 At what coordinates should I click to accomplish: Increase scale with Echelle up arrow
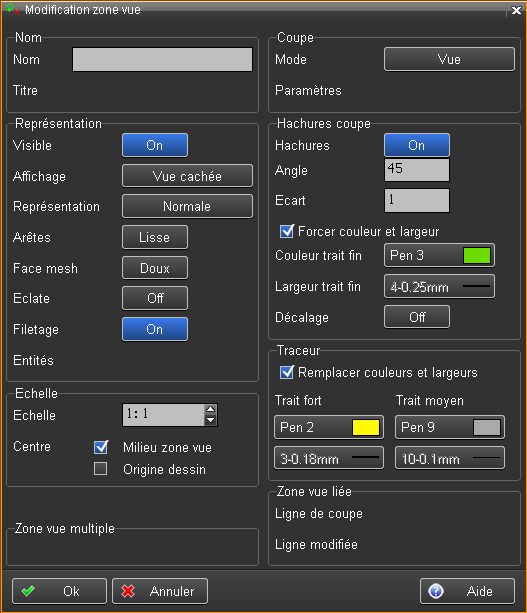pos(210,409)
